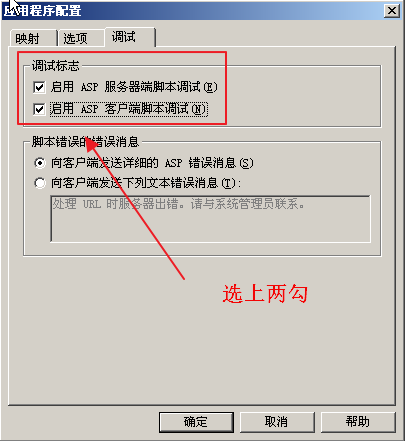
Task: Open help via the 帮助 button
Action: pos(358,422)
